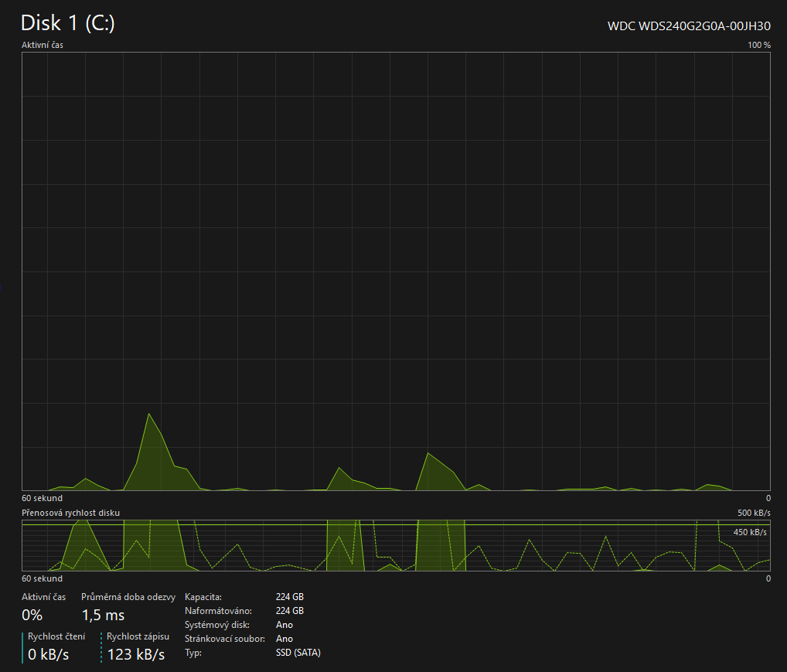
Task: Click the 100 % scale label
Action: 758,45
